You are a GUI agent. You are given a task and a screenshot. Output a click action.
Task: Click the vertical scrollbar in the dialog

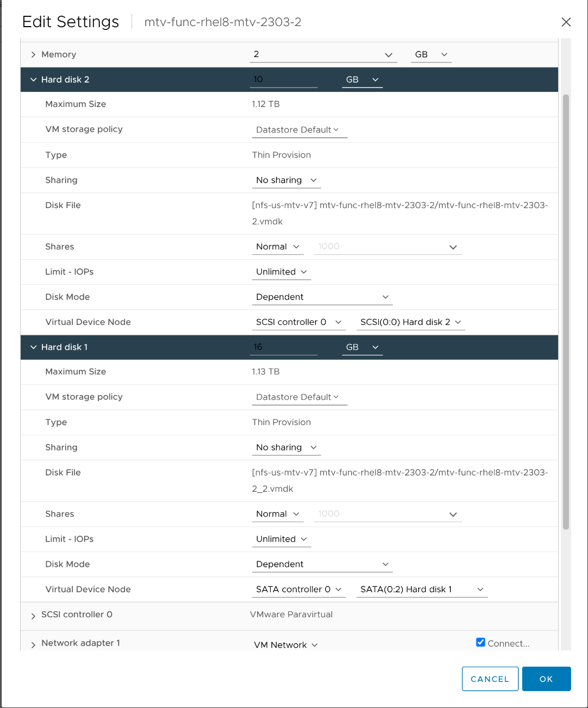566,312
